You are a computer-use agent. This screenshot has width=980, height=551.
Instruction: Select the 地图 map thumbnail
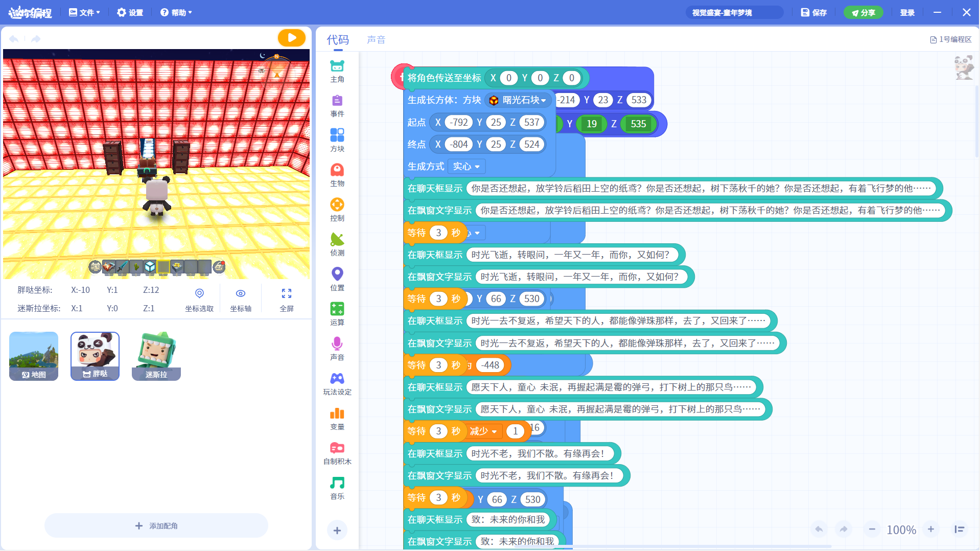[34, 356]
